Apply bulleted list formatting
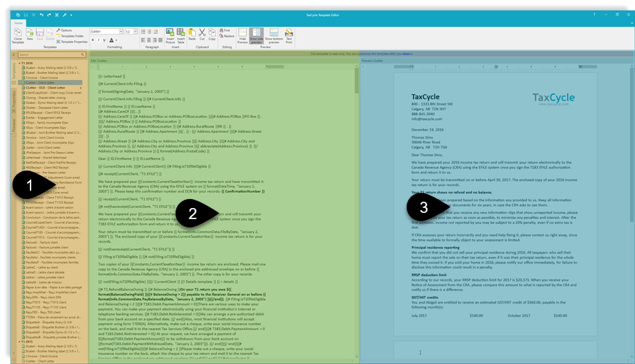This screenshot has width=635, height=364. 143,32
